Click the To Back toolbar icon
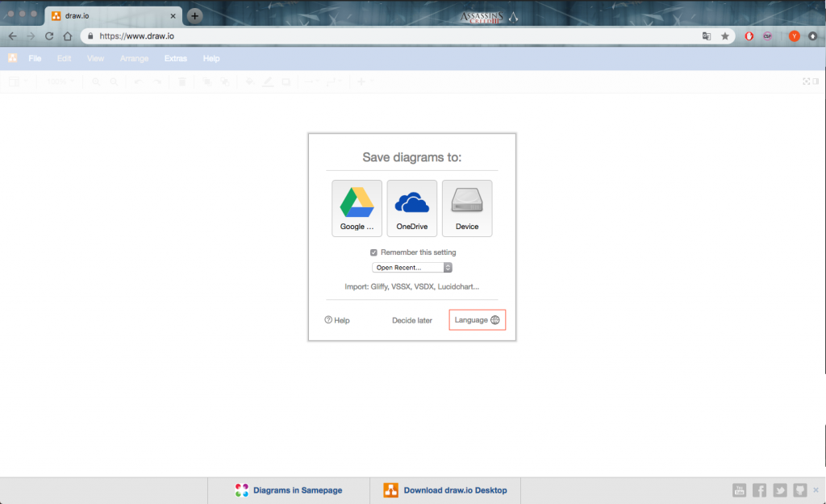The image size is (826, 504). pos(225,81)
